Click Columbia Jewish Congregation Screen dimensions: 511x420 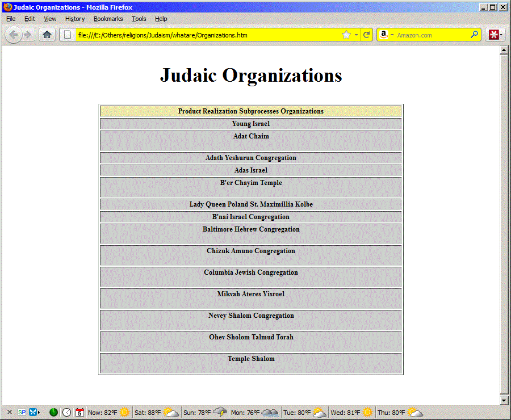[251, 277]
